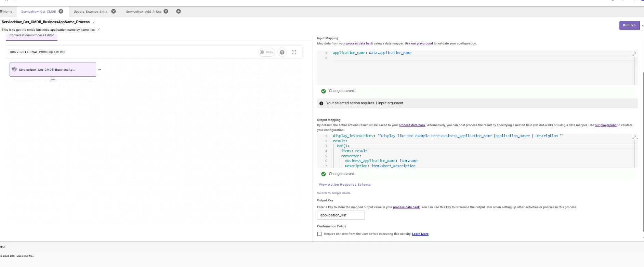Expand the Input Mapping editor
This screenshot has width=644, height=267.
[634, 54]
